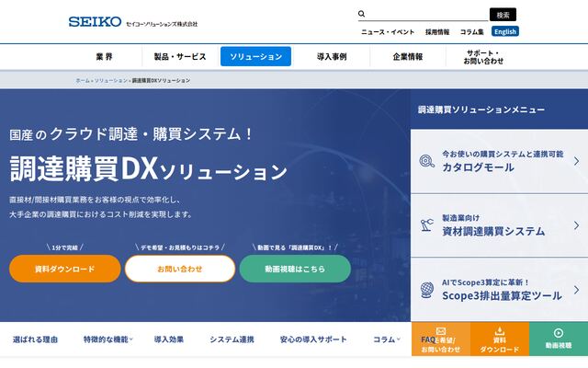Jump to システム連携 section

pos(232,339)
